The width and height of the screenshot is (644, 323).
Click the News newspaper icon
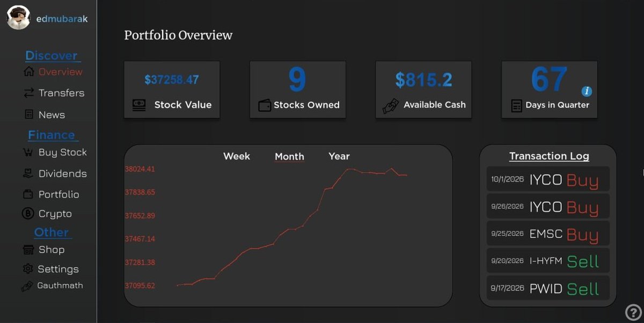coord(28,114)
